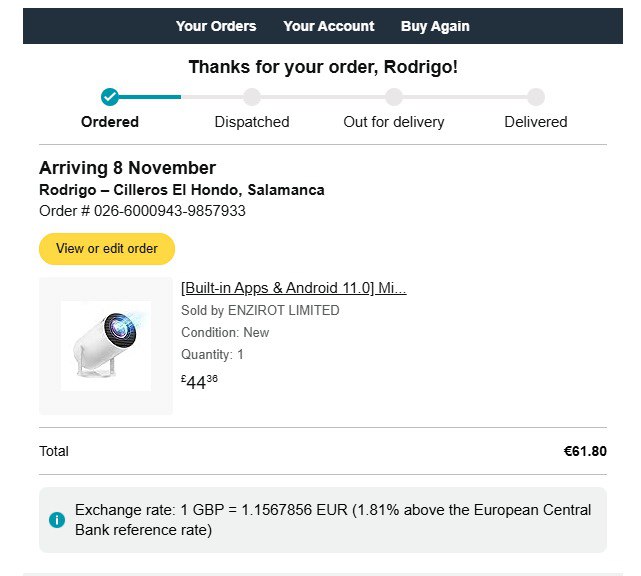Click the order number 026-6000943-9857933

point(170,211)
